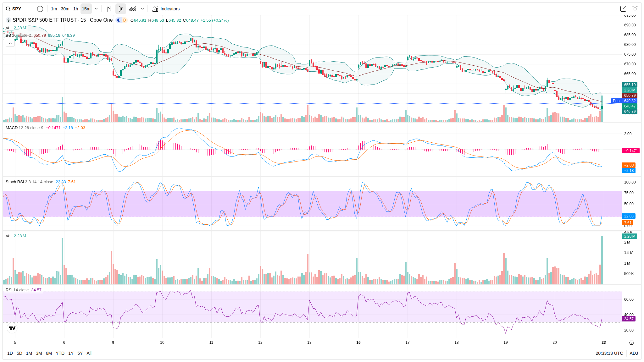Click the TradingView logo on chart

12,328
